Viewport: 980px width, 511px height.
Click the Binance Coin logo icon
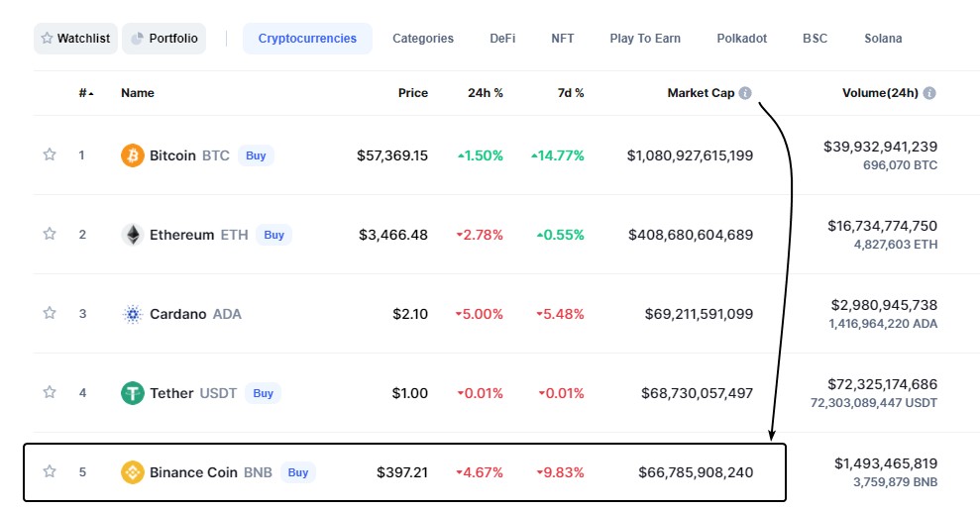132,472
